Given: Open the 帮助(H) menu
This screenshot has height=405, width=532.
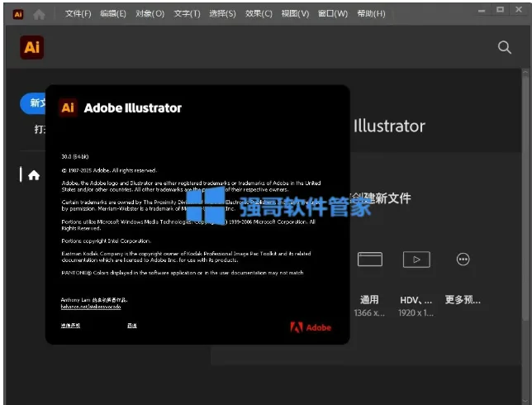Looking at the screenshot, I should pyautogui.click(x=371, y=13).
